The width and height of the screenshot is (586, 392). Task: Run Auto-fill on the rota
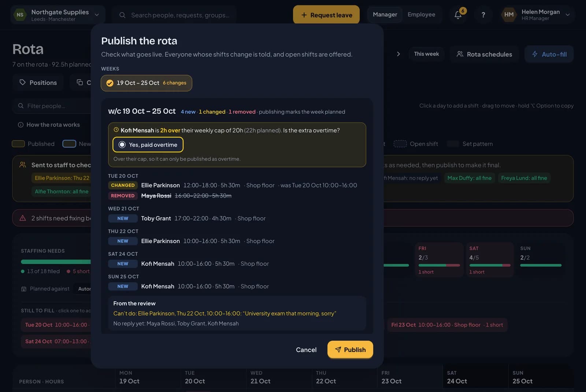549,54
